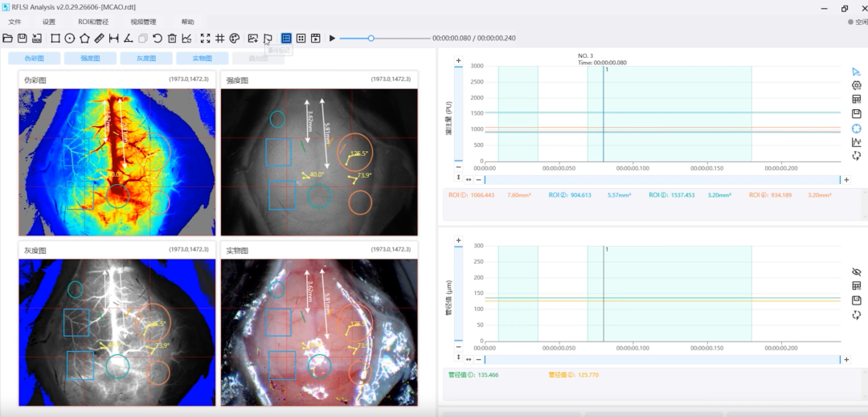Click the video playback progress slider
The width and height of the screenshot is (868, 417).
(385, 38)
